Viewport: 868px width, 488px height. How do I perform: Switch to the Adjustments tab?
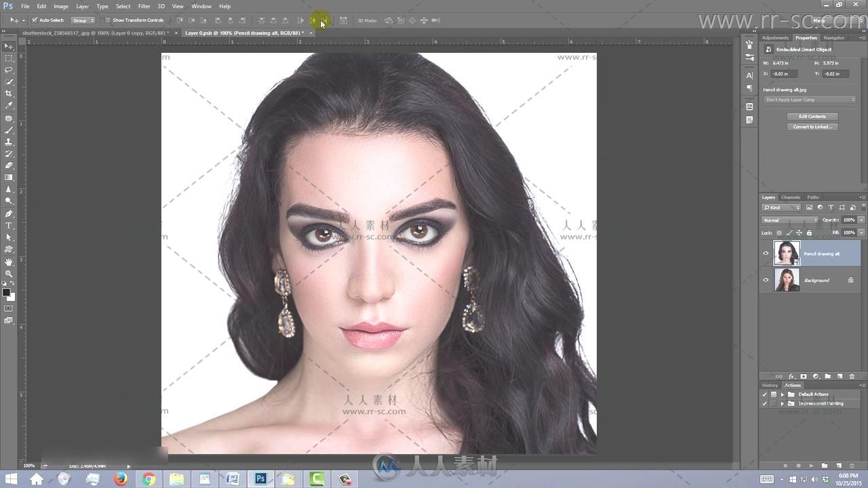pyautogui.click(x=775, y=38)
